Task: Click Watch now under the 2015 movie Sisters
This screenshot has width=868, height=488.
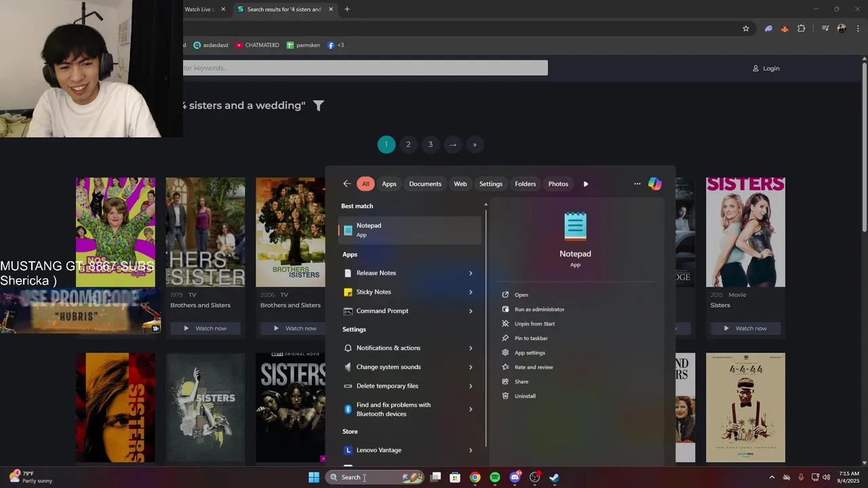Action: click(746, 328)
